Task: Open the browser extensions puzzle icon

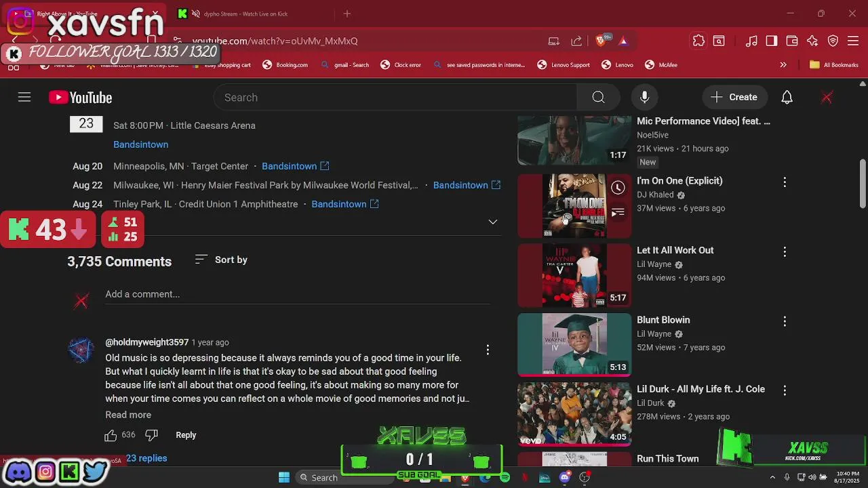Action: point(698,41)
